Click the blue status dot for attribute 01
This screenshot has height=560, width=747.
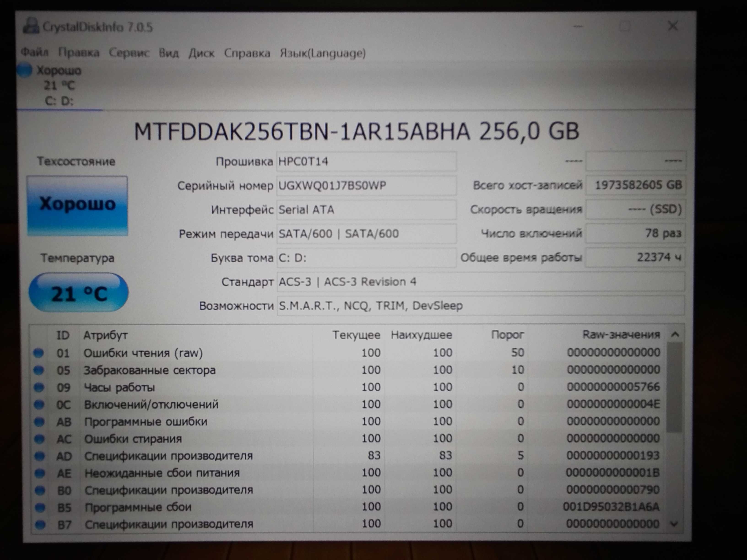38,353
